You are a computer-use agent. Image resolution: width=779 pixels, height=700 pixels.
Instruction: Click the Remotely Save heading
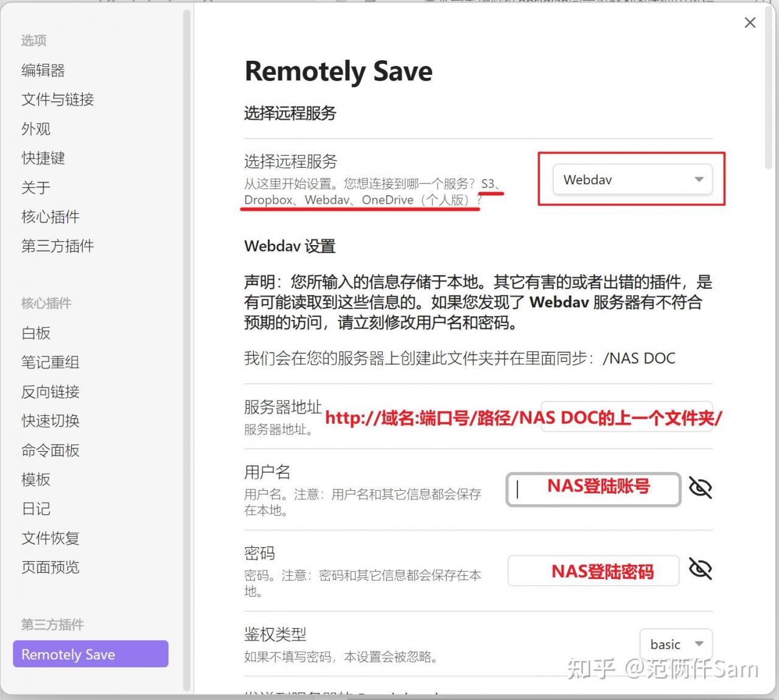tap(338, 72)
